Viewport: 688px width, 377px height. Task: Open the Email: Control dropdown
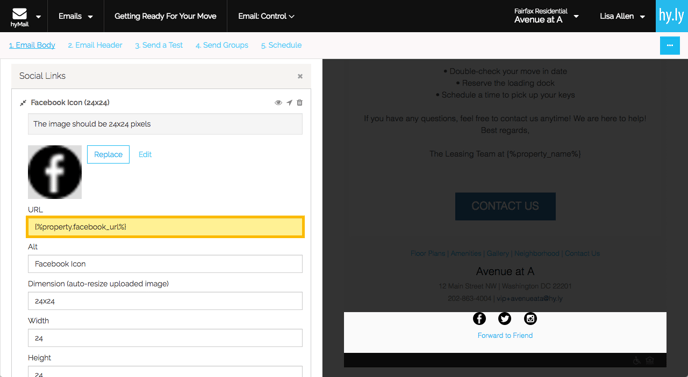tap(266, 16)
